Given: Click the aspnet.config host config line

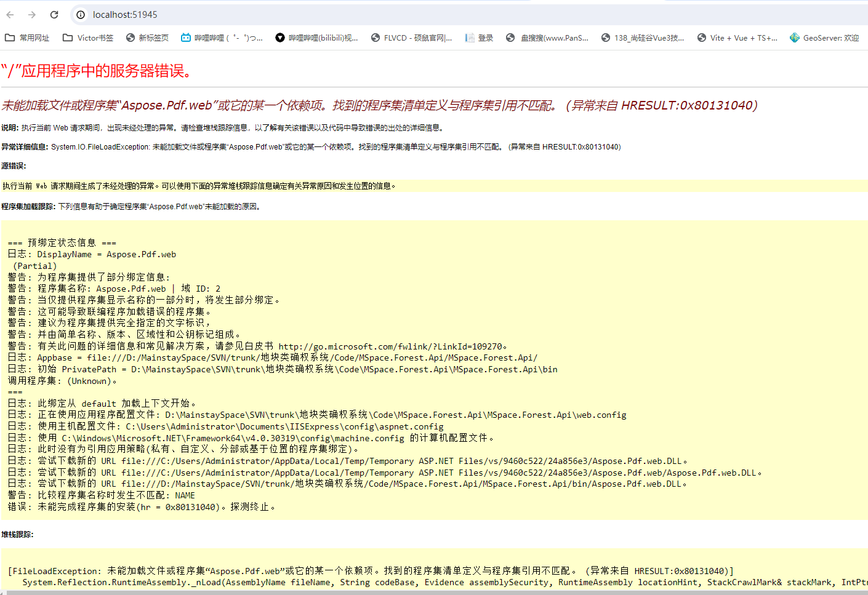Looking at the screenshot, I should point(225,426).
